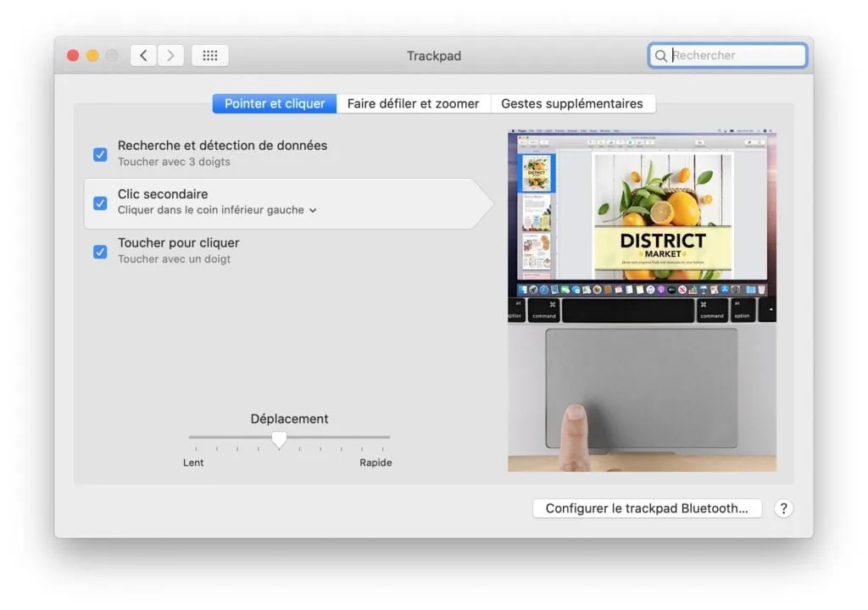The width and height of the screenshot is (868, 610).
Task: Open the Gestes supplémentaires tab
Action: point(574,103)
